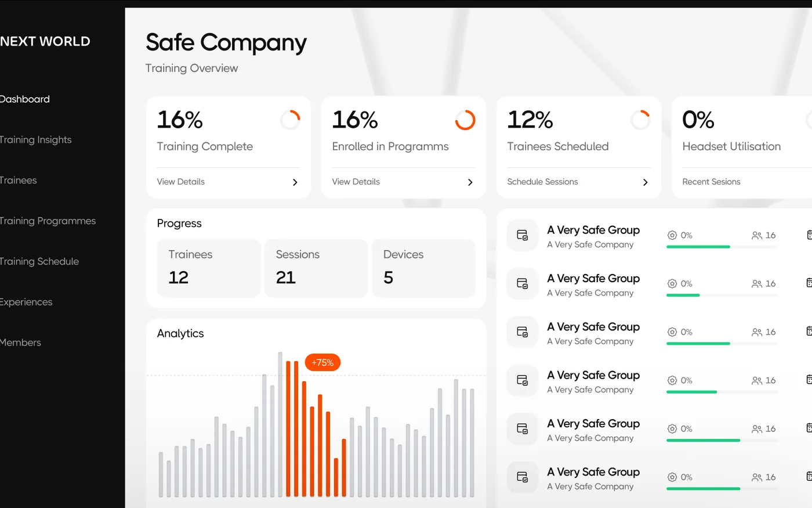Click the Enrolled in Programms progress ring icon
812x508 pixels.
[x=465, y=120]
